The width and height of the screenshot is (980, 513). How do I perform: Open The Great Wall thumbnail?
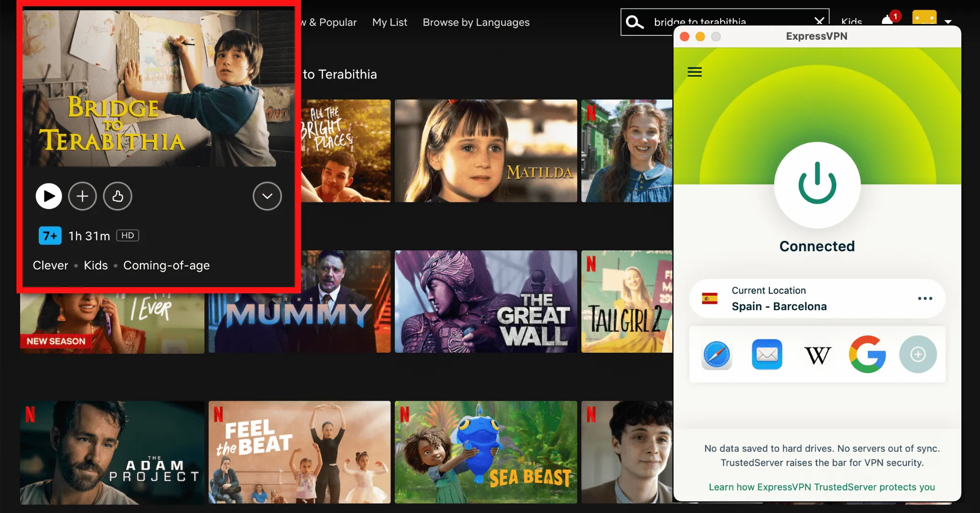486,301
